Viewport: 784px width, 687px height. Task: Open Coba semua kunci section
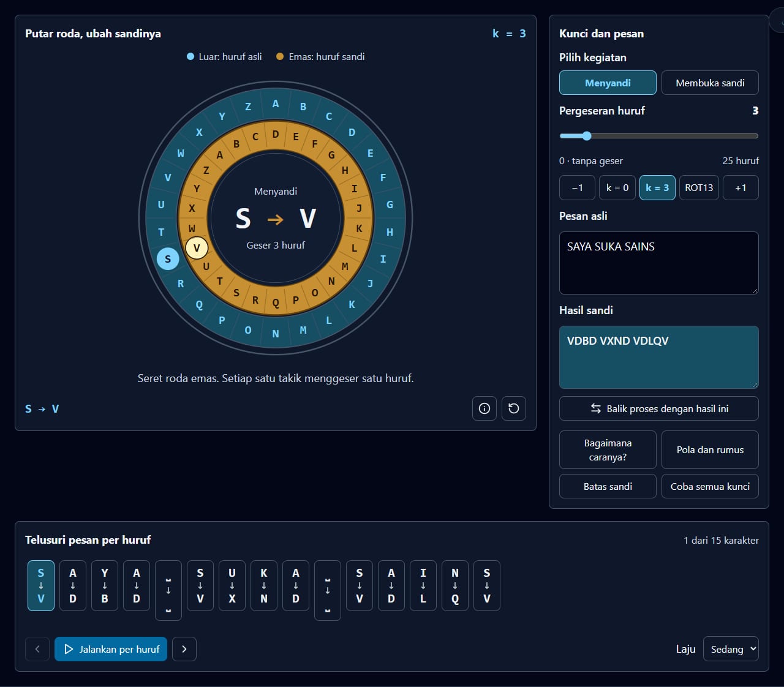pos(710,486)
